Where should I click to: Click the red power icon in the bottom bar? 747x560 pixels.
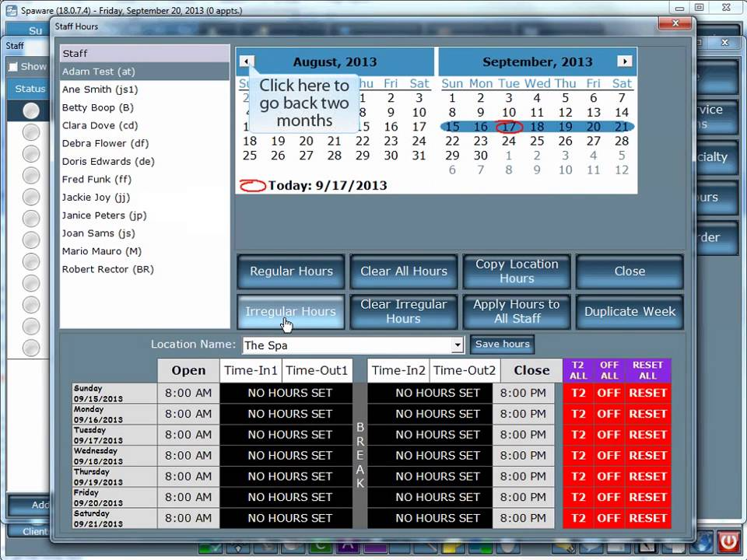click(x=728, y=542)
